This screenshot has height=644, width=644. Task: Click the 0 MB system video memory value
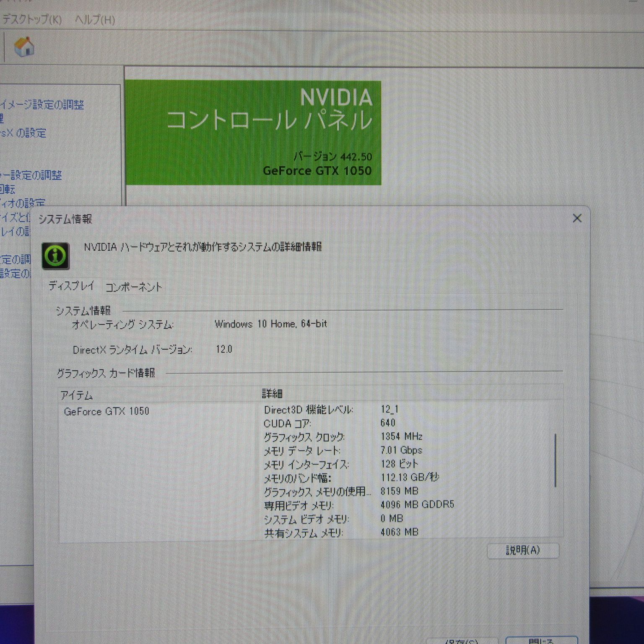coord(392,518)
